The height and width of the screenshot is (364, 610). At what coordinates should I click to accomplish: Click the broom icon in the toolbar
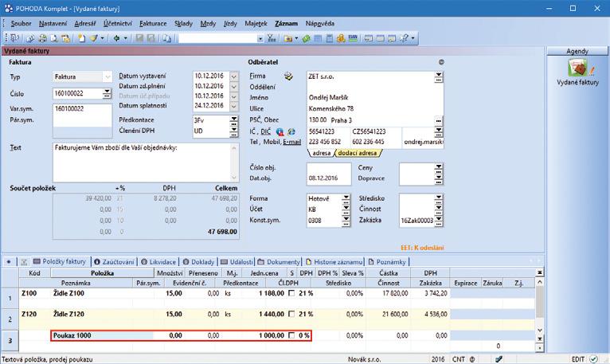(x=94, y=38)
